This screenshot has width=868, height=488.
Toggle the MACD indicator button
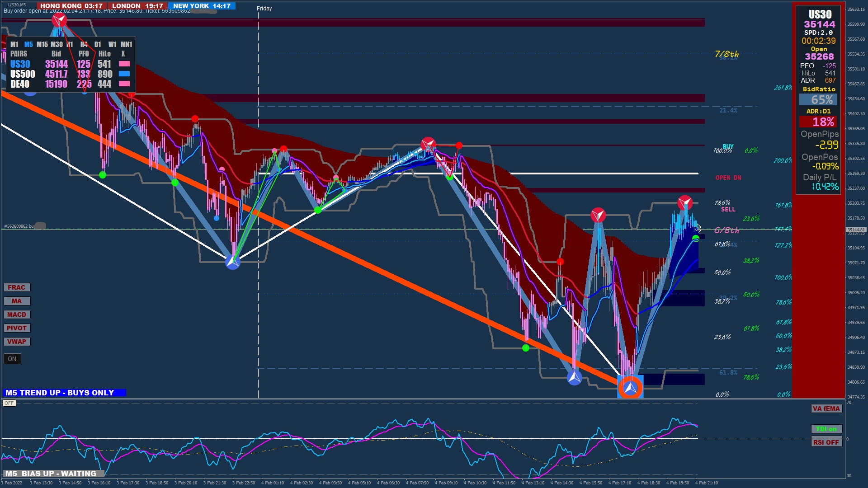click(17, 314)
